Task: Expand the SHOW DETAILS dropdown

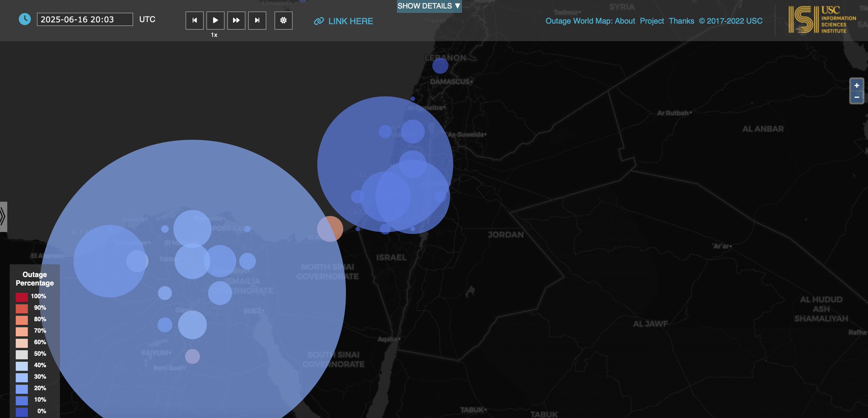Action: click(x=429, y=6)
